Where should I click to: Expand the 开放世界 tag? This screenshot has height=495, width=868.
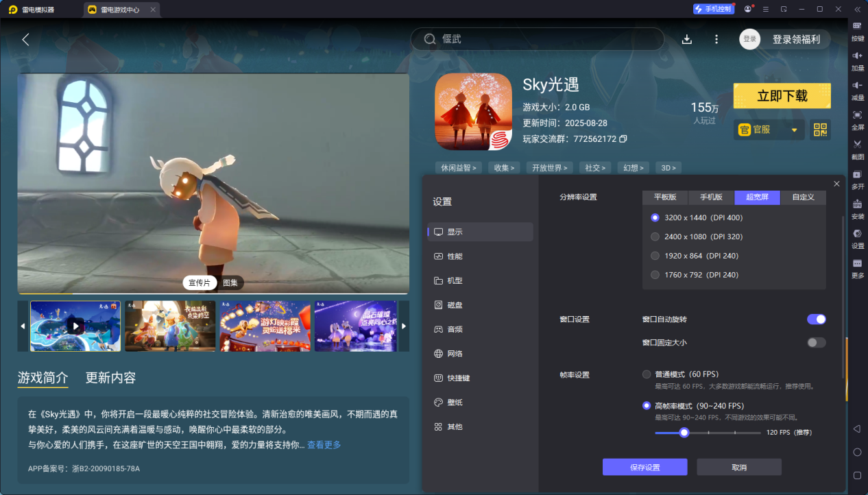click(551, 168)
